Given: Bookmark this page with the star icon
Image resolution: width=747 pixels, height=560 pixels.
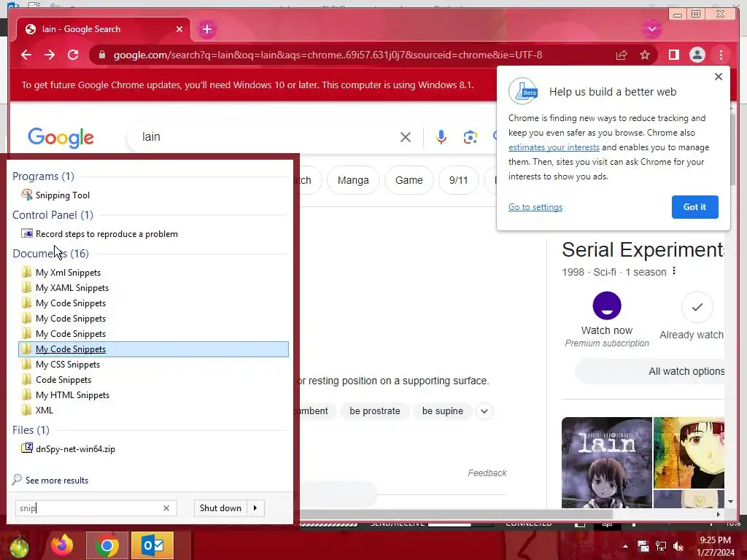Looking at the screenshot, I should coord(645,55).
